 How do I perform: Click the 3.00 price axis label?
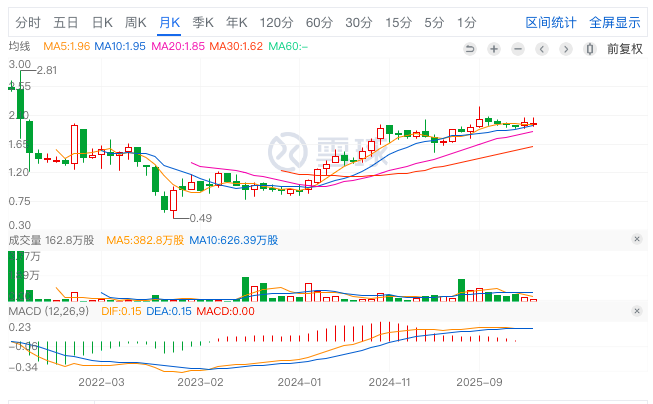tap(20, 64)
